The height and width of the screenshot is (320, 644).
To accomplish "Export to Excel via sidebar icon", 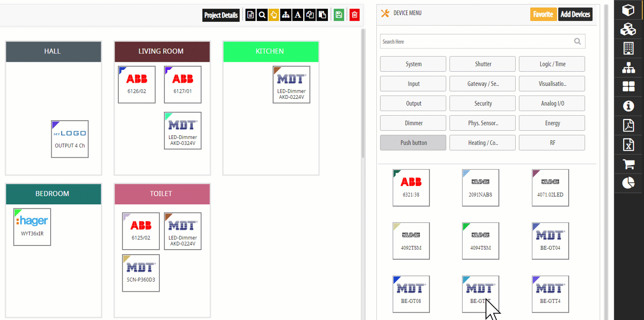I will (629, 145).
